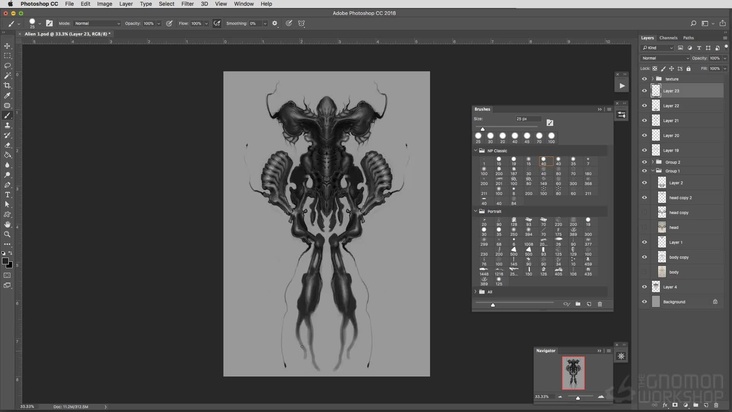Select the Move tool
Viewport: 732px width, 412px height.
pos(7,46)
